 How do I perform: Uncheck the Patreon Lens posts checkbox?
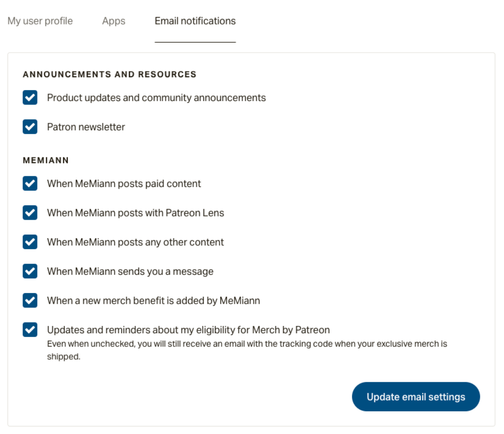pos(30,213)
